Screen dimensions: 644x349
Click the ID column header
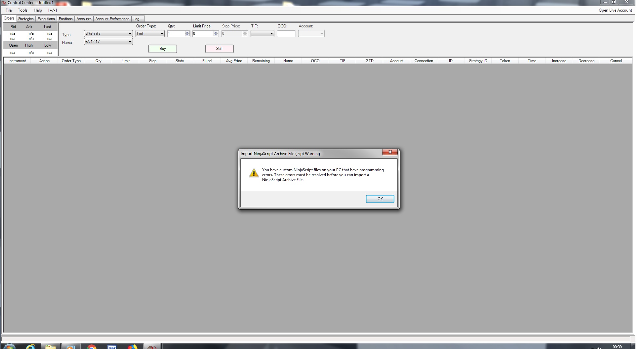[x=451, y=61]
